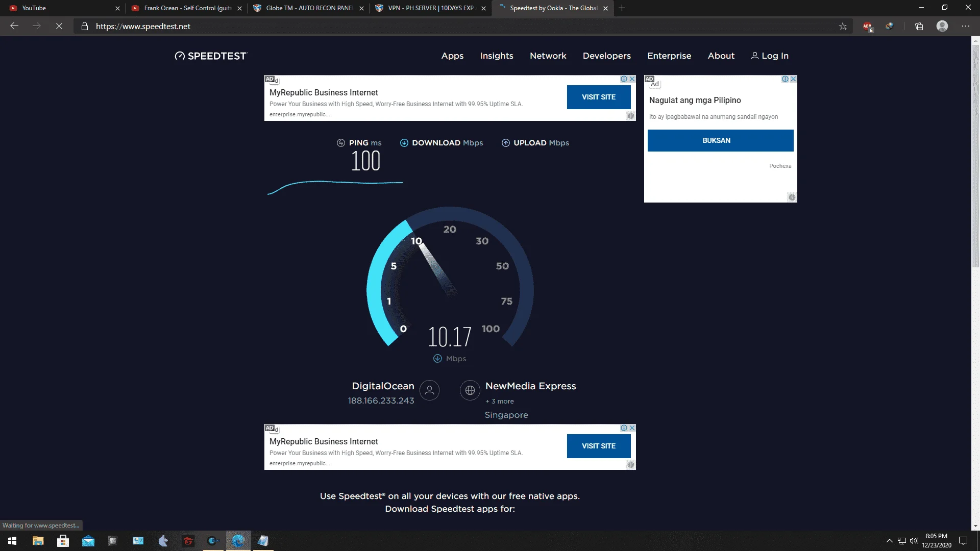Image resolution: width=980 pixels, height=551 pixels.
Task: Stop loading the page
Action: 59,26
